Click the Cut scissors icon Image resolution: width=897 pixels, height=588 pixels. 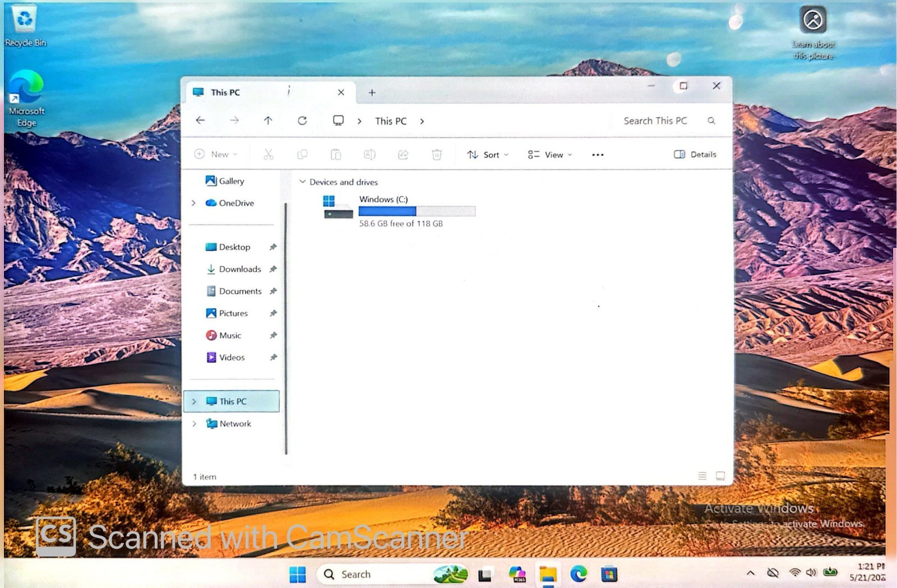269,154
